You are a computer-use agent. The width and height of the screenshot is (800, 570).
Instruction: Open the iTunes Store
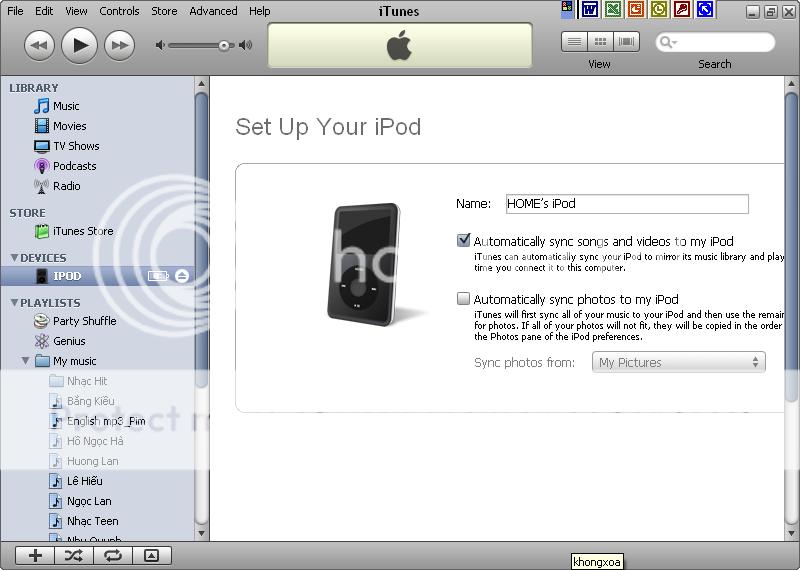coord(83,231)
